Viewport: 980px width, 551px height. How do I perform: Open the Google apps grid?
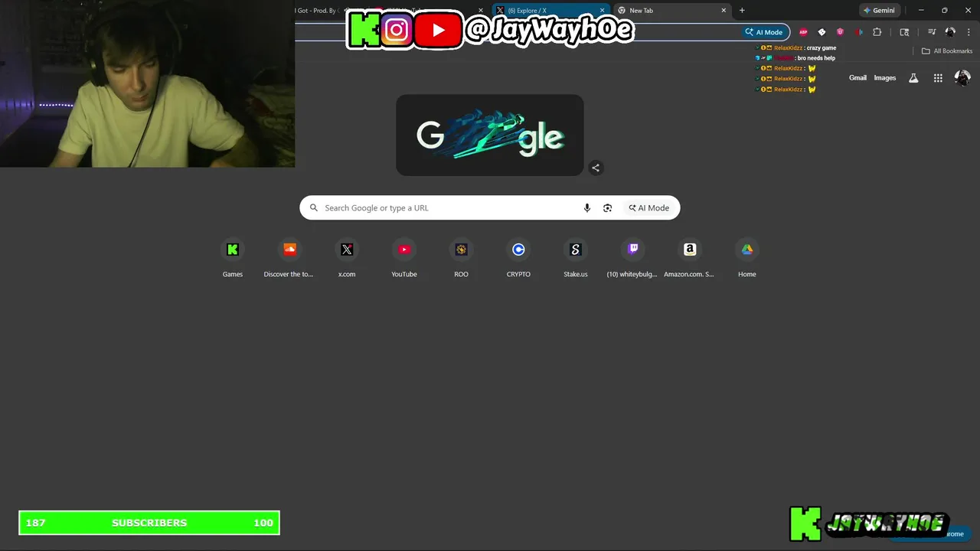pos(938,78)
